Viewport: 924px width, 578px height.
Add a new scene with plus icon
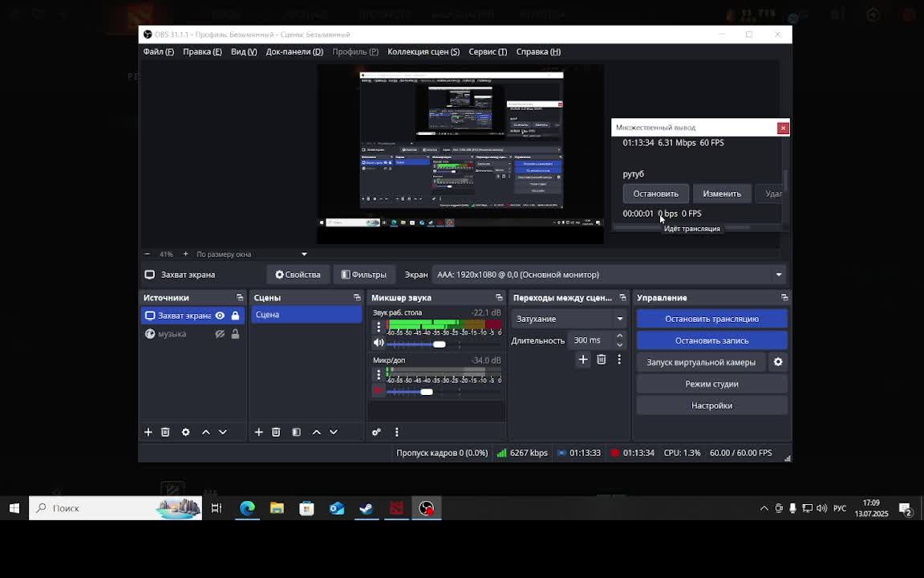pos(259,433)
